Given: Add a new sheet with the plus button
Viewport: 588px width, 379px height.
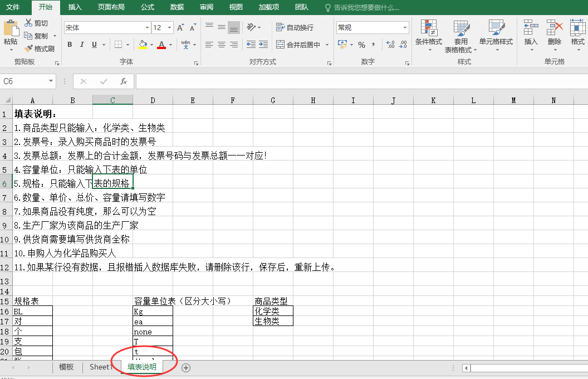Looking at the screenshot, I should (x=186, y=367).
